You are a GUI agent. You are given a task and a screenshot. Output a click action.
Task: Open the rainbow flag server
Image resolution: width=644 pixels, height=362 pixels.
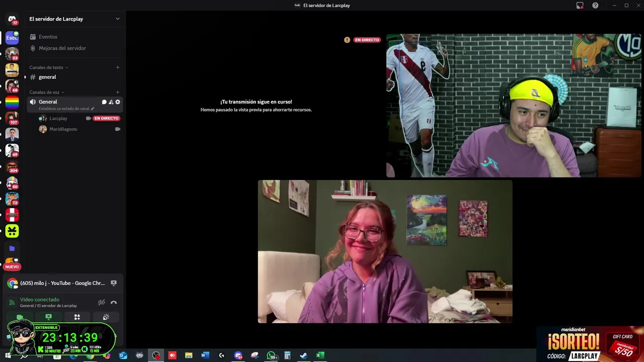12,103
